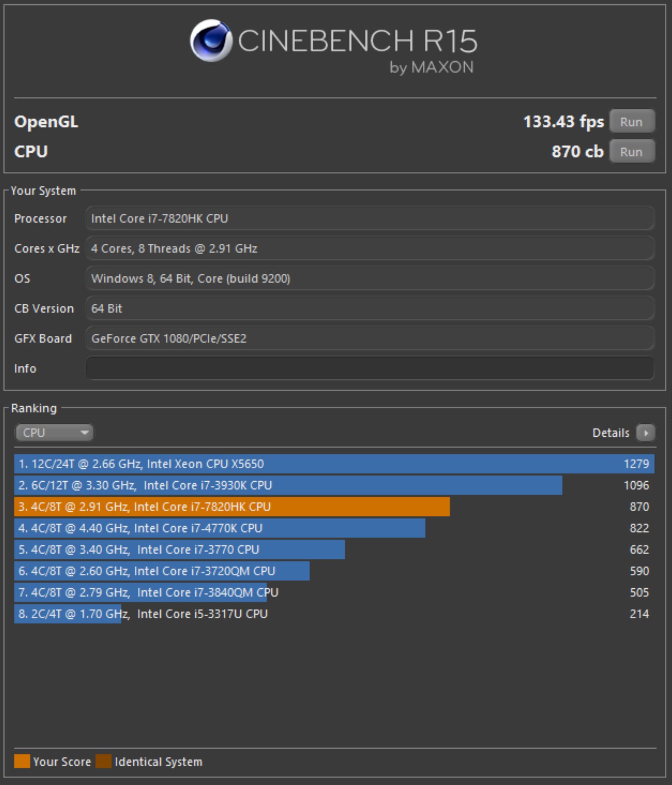The image size is (672, 785).
Task: Select ranking row 1 Xeon X5650
Action: click(x=334, y=464)
